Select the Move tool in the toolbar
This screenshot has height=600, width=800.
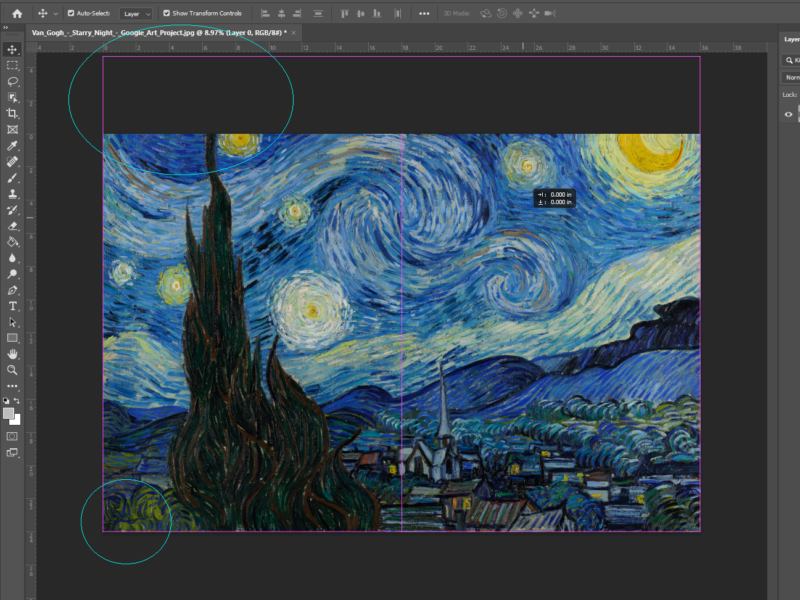(x=13, y=49)
